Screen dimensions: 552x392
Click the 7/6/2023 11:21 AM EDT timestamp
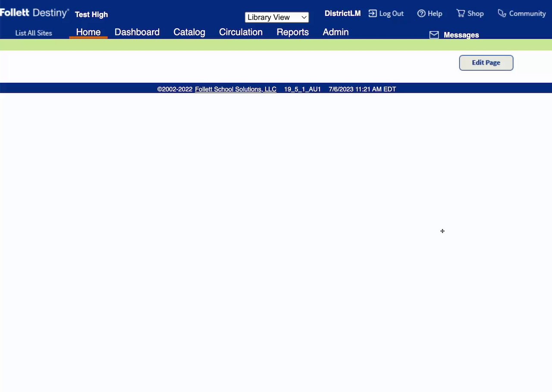pyautogui.click(x=362, y=89)
